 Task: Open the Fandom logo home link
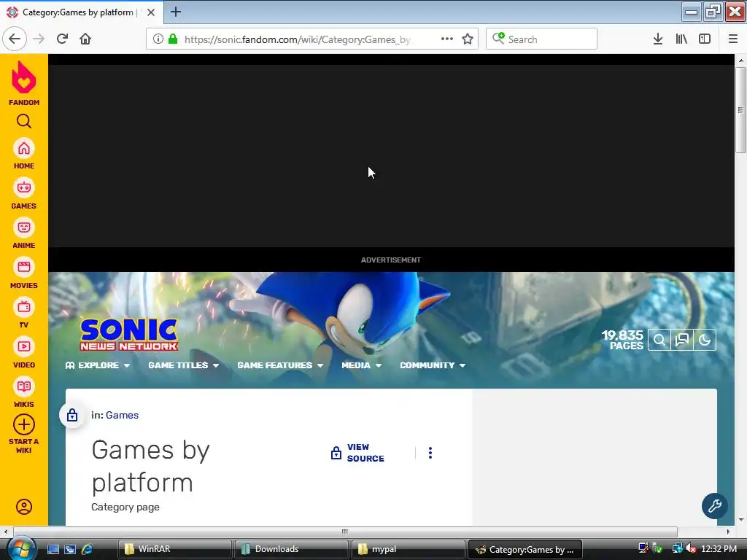tap(24, 83)
